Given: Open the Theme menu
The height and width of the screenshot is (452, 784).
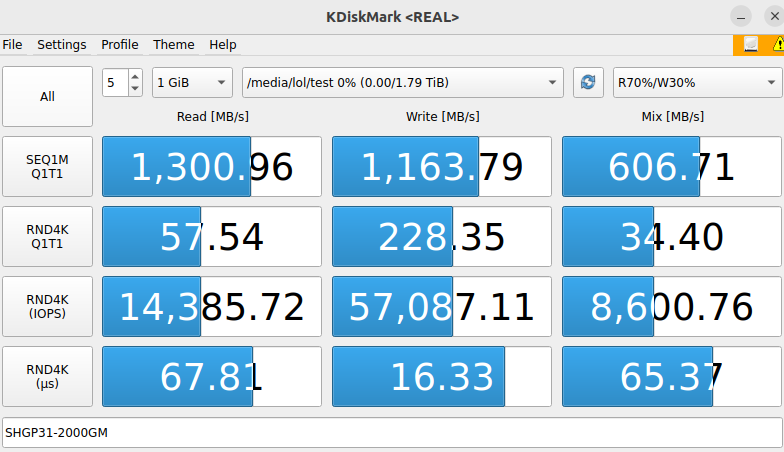Looking at the screenshot, I should click(x=174, y=45).
